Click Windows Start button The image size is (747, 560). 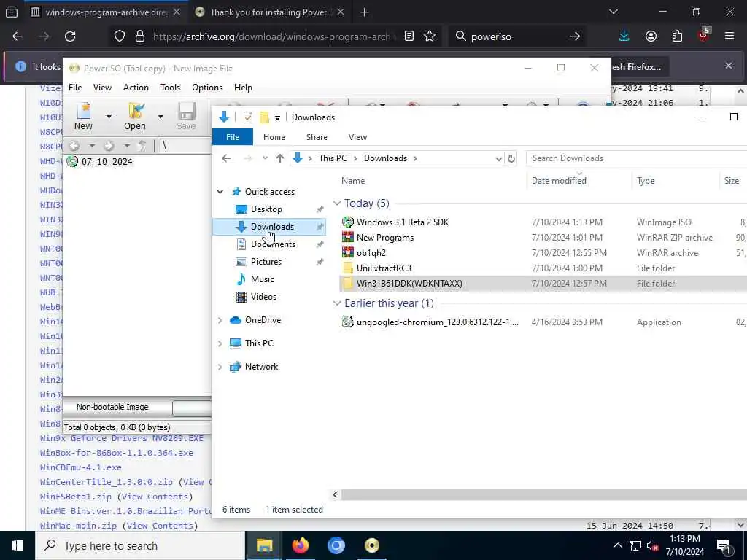[18, 545]
